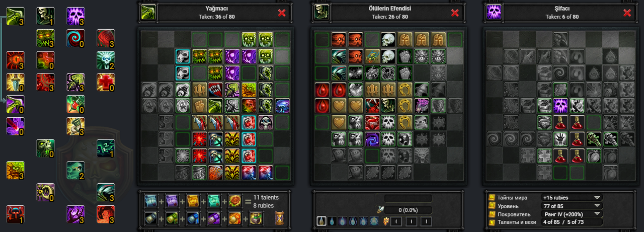Click the purple skull talent in Şifacı grid
The height and width of the screenshot is (232, 644).
click(560, 106)
